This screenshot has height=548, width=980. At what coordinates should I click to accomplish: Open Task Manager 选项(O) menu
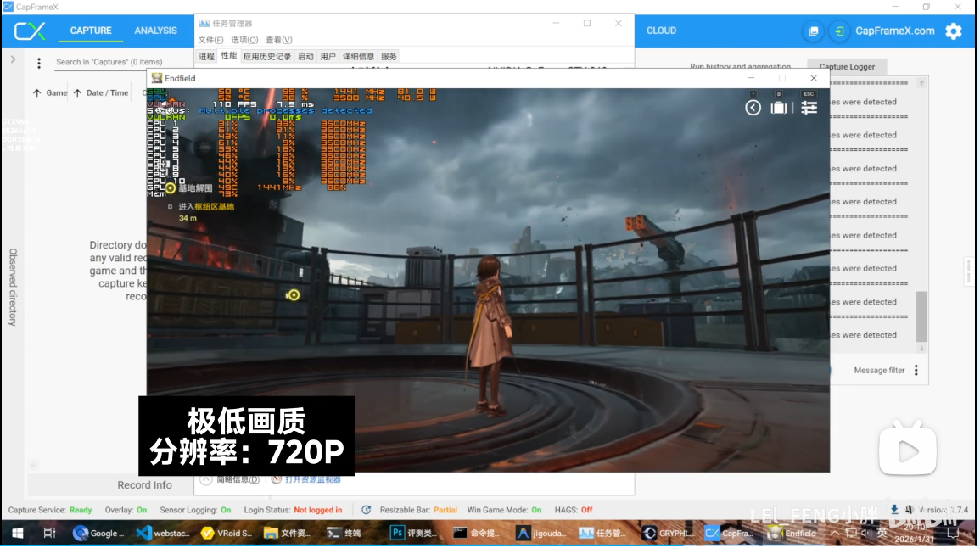244,40
